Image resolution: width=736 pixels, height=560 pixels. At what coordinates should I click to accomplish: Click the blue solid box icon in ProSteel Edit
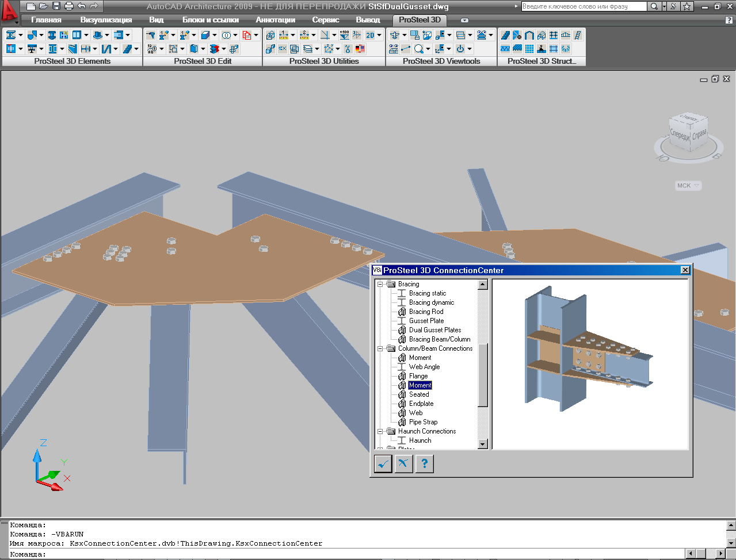[205, 35]
